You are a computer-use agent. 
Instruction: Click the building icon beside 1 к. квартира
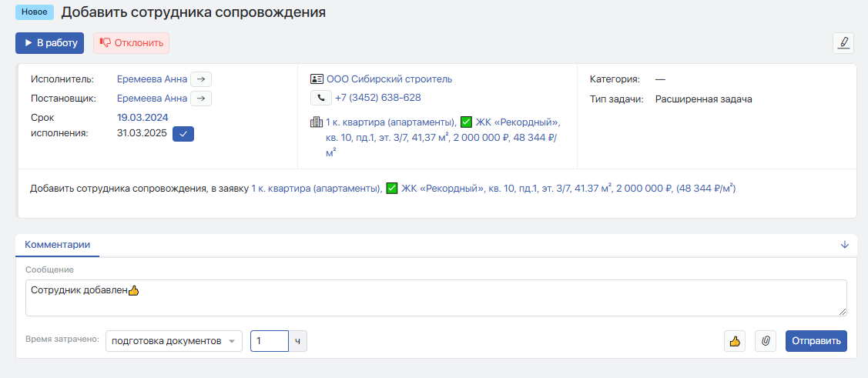click(316, 122)
